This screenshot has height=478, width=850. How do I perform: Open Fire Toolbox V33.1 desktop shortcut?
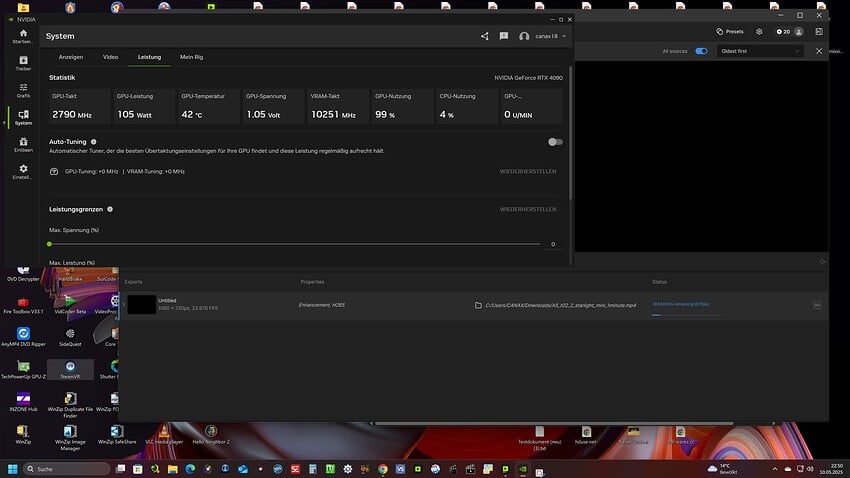pos(23,306)
